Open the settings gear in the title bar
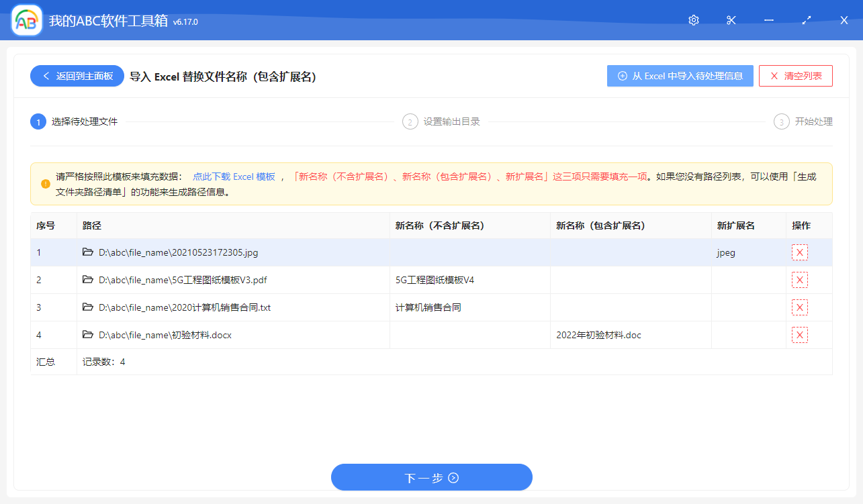 [x=693, y=20]
